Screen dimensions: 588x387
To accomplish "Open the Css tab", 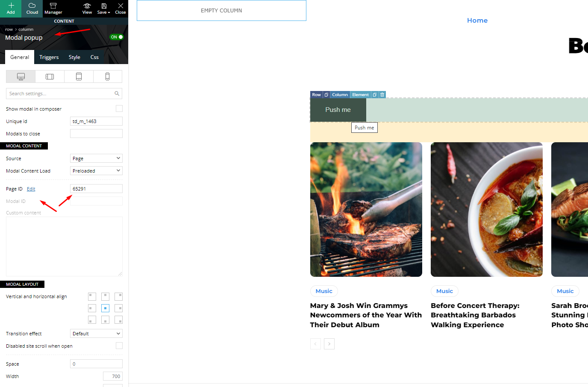I will point(94,57).
